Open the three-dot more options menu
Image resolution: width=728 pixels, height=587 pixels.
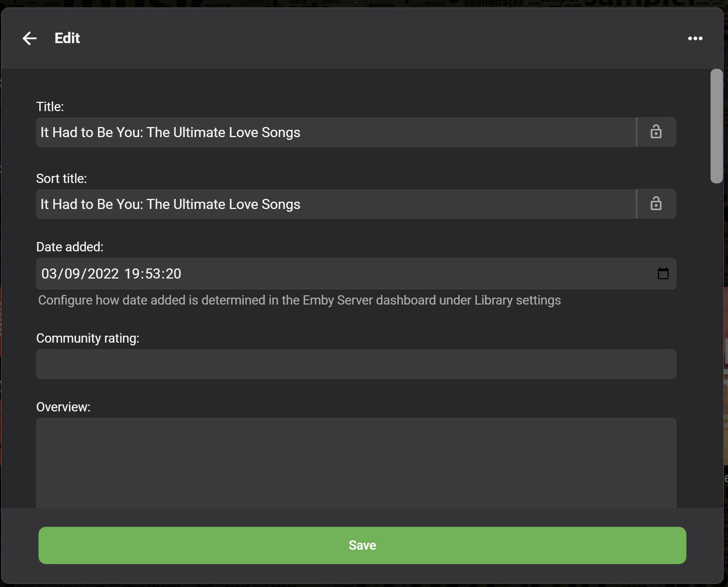click(695, 38)
